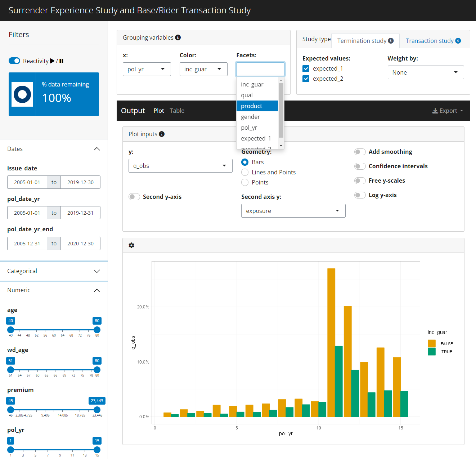Viewport: 476px width, 459px height.
Task: Click the Plot inputs info icon
Action: [x=162, y=134]
